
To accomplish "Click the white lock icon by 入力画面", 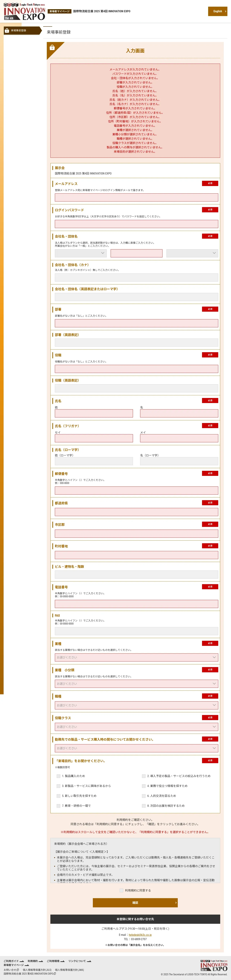I will click(x=52, y=48).
